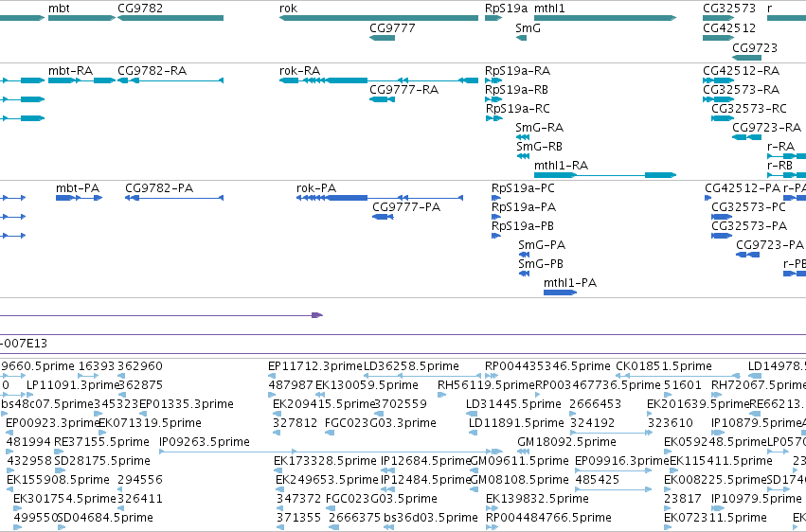806x532 pixels.
Task: Click protein CG9782-PA
Action: (174, 198)
